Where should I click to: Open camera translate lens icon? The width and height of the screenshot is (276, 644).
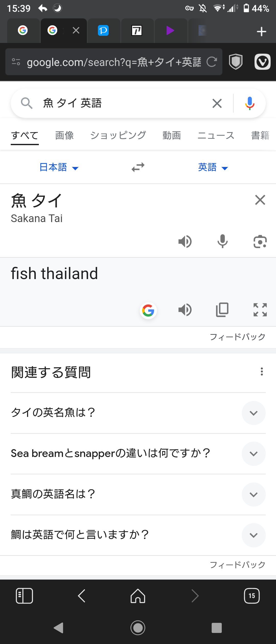point(260,241)
